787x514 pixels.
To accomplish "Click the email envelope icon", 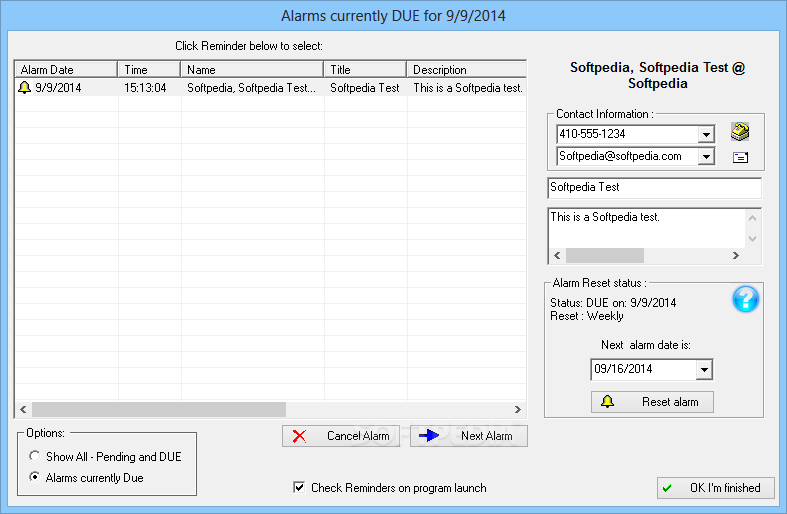I will [x=740, y=158].
